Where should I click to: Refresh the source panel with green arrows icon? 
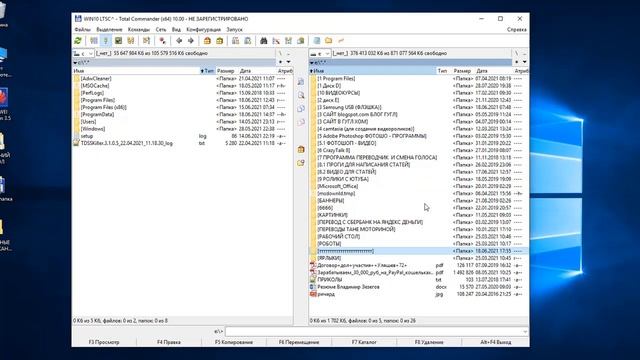78,41
